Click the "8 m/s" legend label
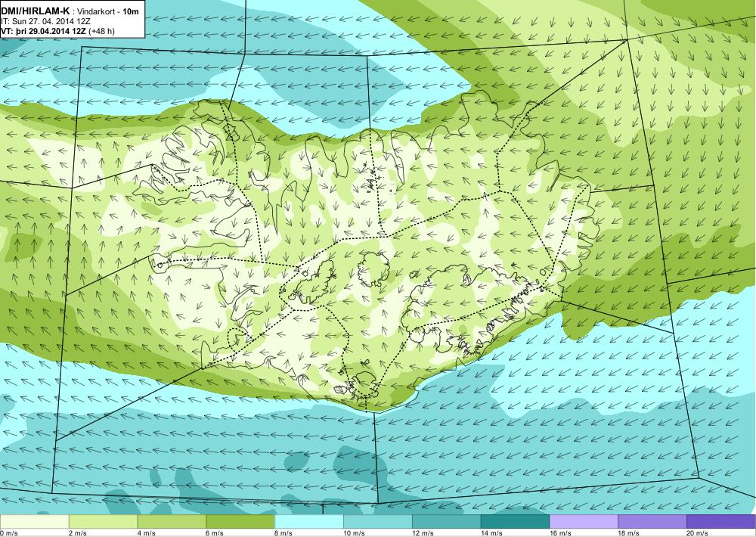The width and height of the screenshot is (756, 537). [284, 533]
